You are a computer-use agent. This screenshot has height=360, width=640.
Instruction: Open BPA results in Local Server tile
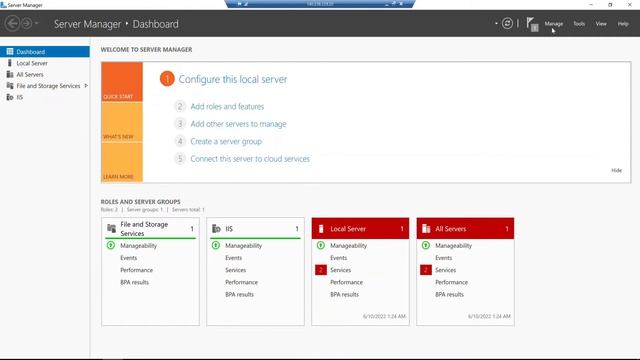344,295
